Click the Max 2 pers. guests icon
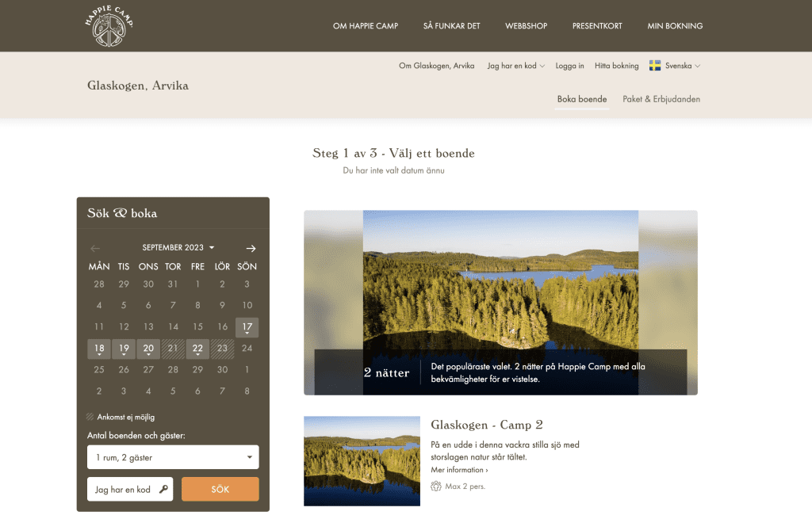 tap(436, 486)
